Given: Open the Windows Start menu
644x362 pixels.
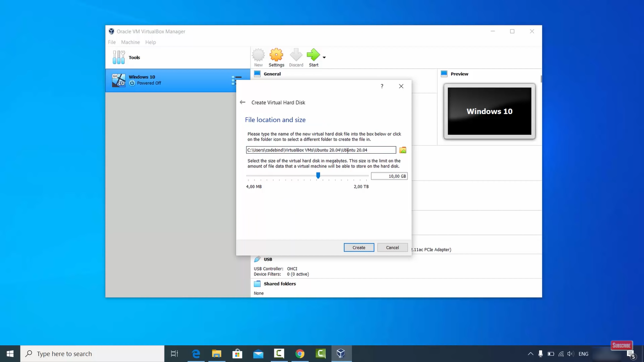Looking at the screenshot, I should click(10, 354).
